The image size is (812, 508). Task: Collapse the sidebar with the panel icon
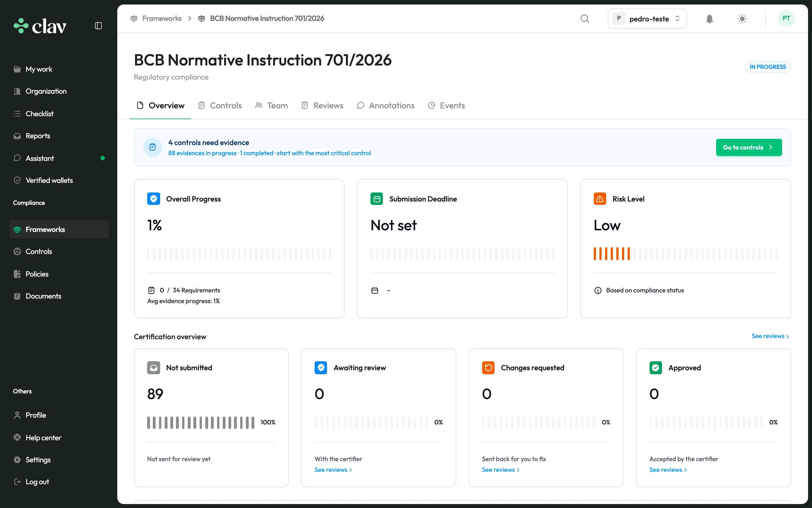98,26
